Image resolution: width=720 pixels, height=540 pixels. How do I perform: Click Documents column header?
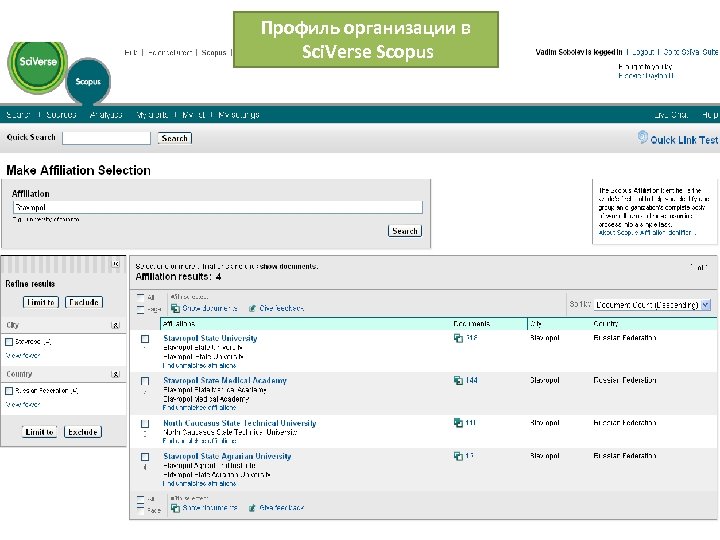472,324
